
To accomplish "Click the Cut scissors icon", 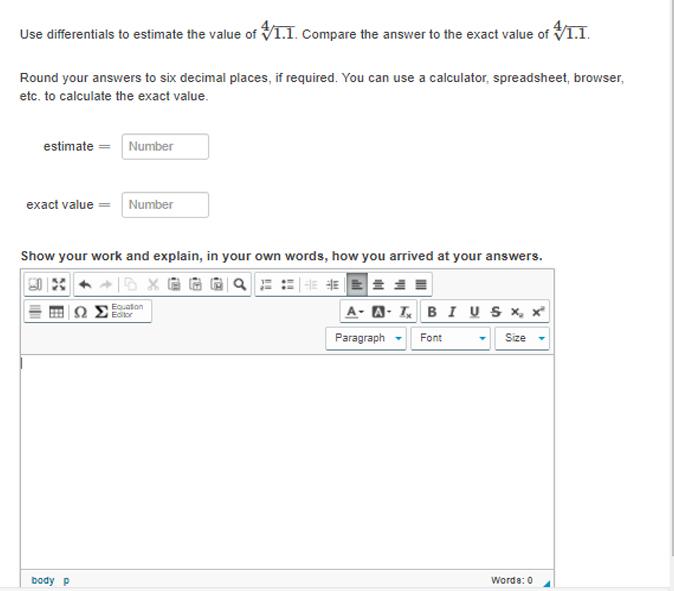I will pos(153,285).
